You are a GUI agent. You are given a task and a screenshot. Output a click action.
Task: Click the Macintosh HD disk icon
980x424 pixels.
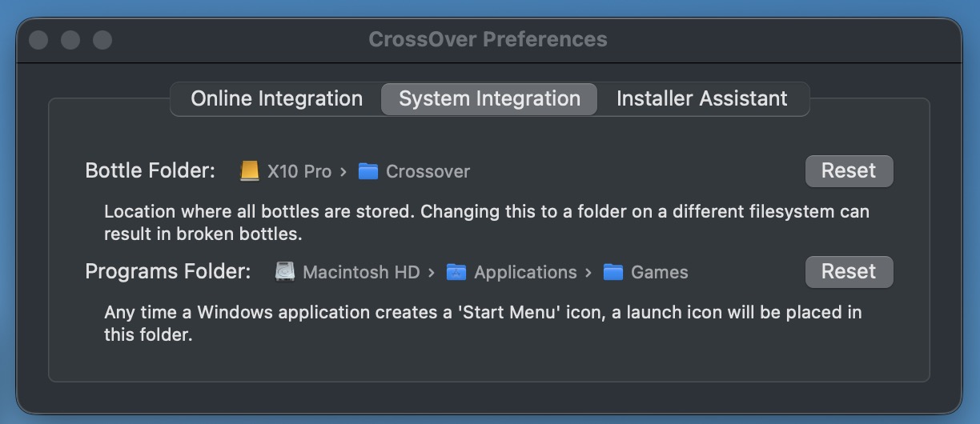coord(285,272)
